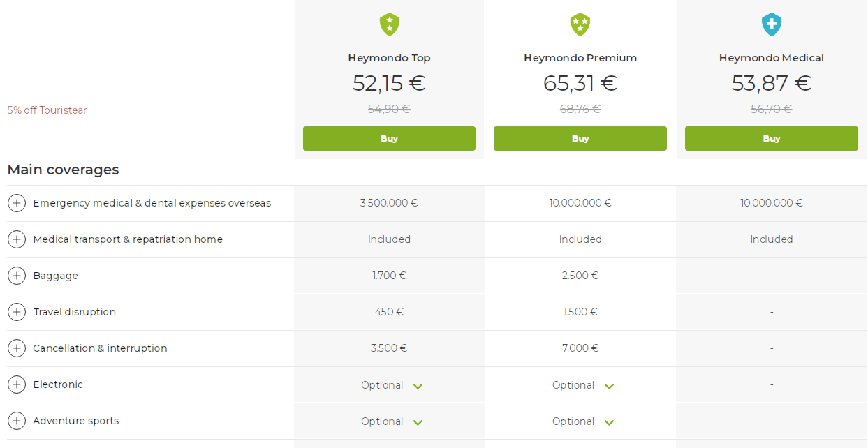Viewport: 868px width, 448px height.
Task: Click Included under Heymondo Premium
Action: pos(580,239)
